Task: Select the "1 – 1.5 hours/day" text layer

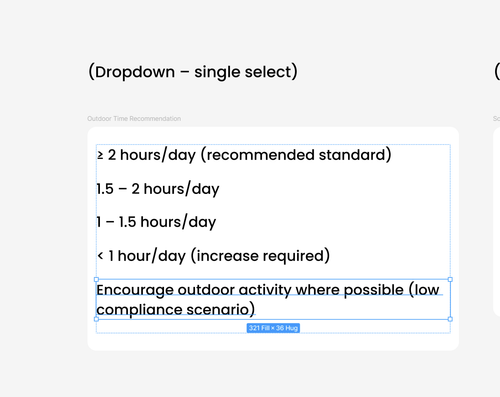Action: click(x=156, y=222)
